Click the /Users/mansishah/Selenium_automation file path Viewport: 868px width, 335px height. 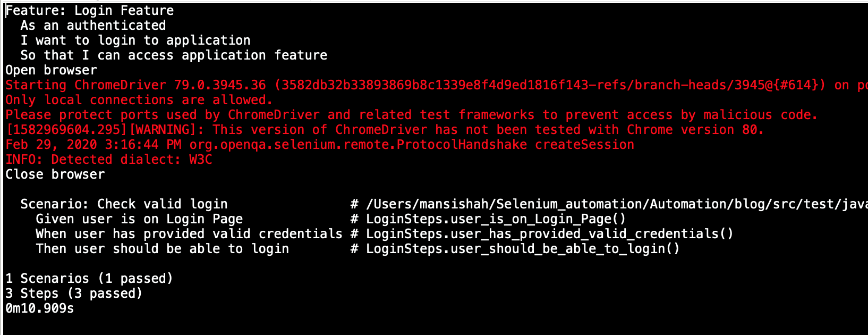[x=617, y=204]
